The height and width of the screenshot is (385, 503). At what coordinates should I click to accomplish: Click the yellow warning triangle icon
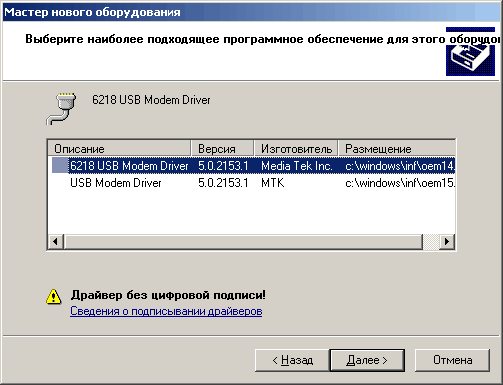click(54, 297)
